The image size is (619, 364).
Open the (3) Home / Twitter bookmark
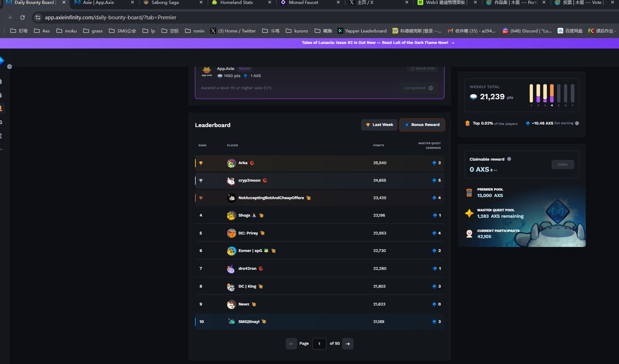coord(233,31)
